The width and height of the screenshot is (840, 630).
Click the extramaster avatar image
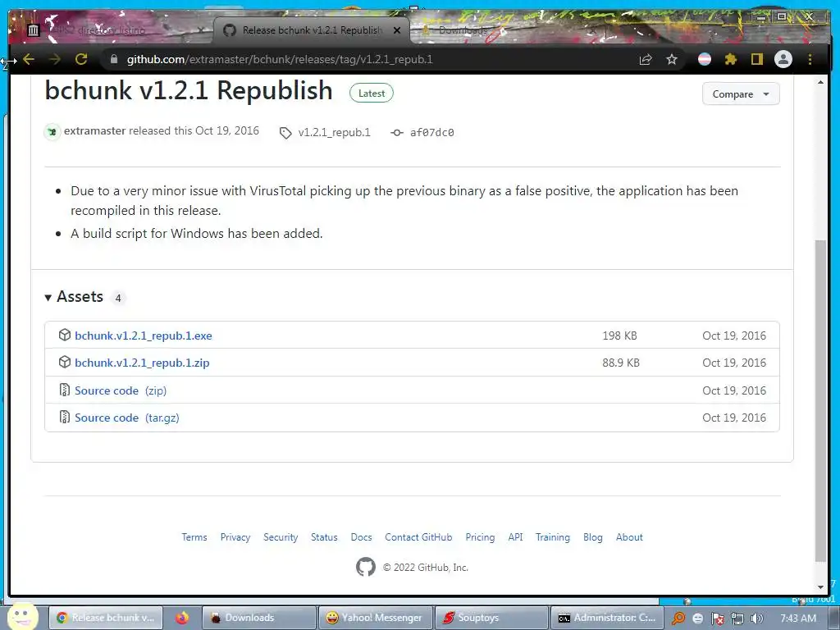52,131
